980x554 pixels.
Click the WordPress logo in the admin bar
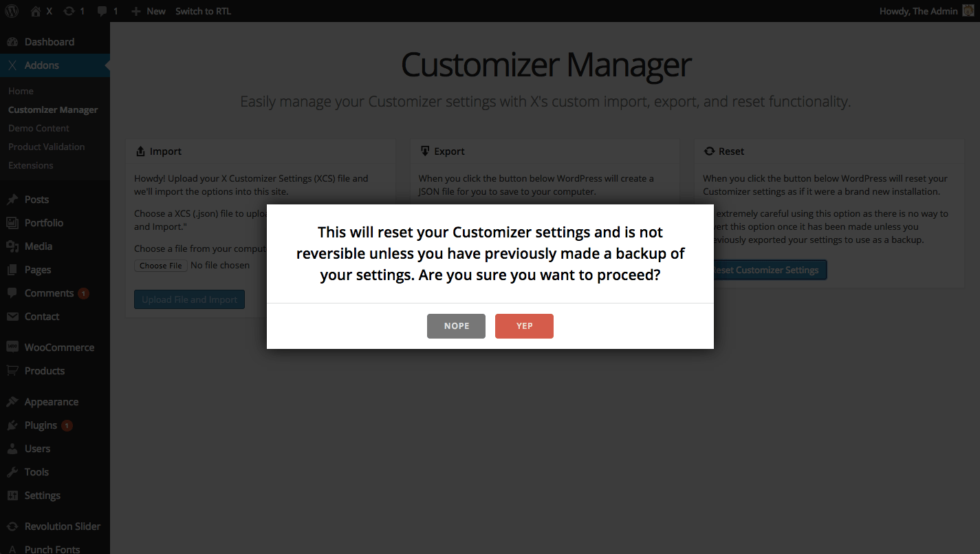point(10,10)
